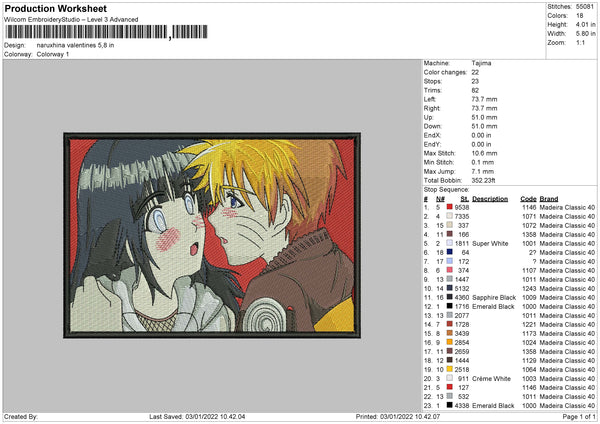This screenshot has height=424, width=600.
Task: Click the naruxhina embroidery design preview
Action: click(x=212, y=235)
